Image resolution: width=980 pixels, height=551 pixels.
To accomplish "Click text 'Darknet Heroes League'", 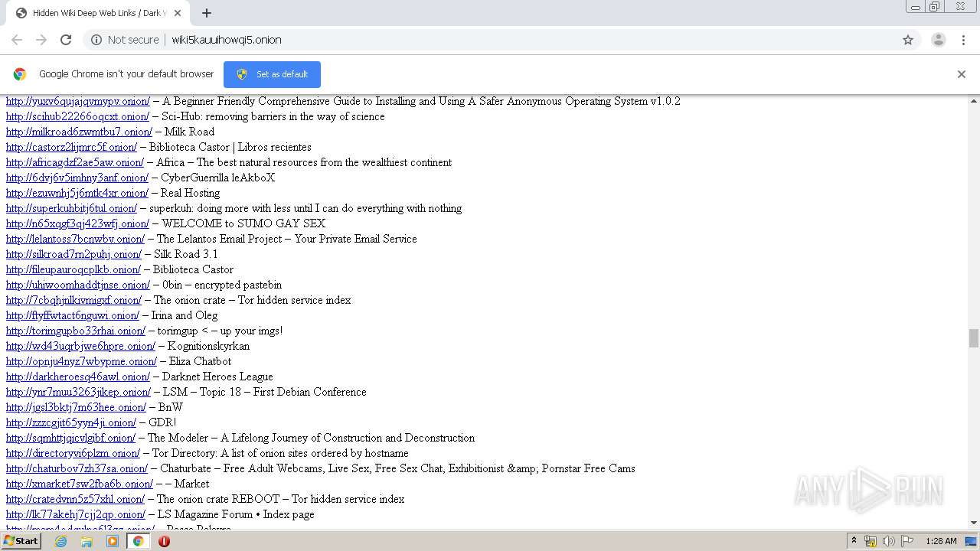I will 217,377.
